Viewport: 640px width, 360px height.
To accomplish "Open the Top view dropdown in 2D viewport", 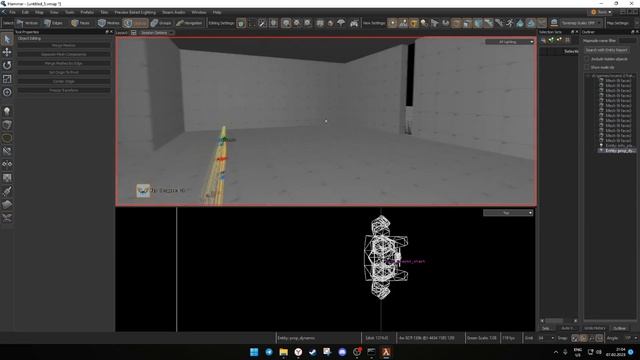I will 508,213.
